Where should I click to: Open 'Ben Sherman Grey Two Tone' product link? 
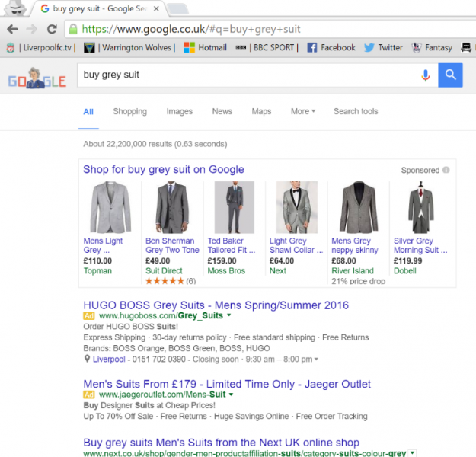pos(172,245)
